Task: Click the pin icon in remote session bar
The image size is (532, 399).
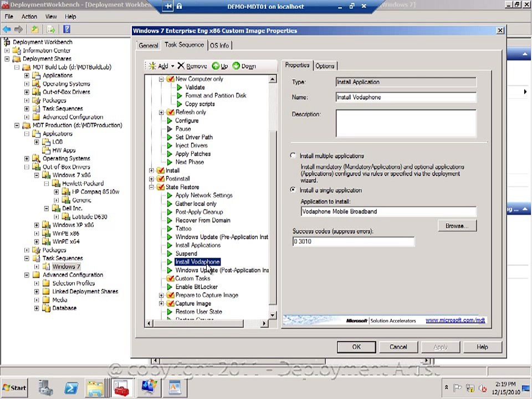Action: tap(167, 6)
